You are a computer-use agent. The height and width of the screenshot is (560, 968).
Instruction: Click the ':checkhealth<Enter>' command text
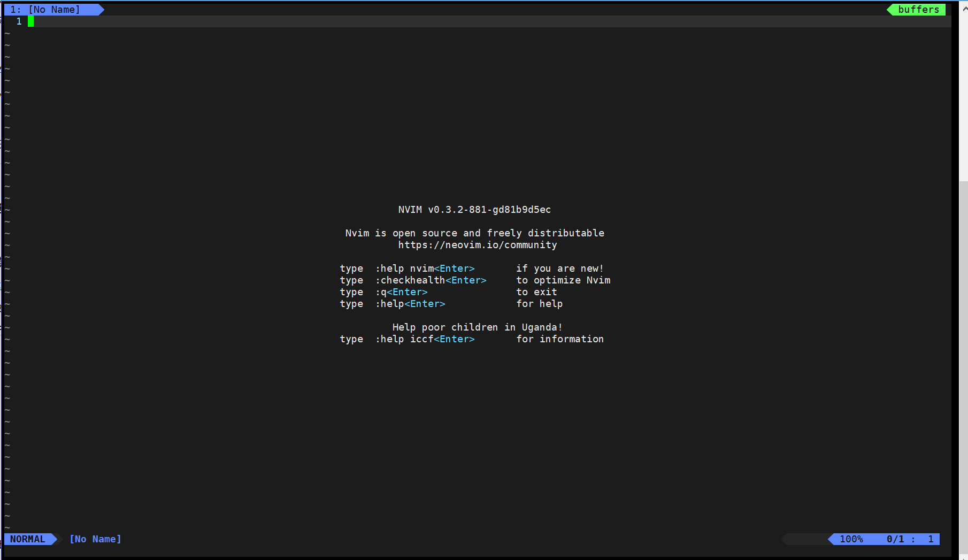click(x=431, y=280)
